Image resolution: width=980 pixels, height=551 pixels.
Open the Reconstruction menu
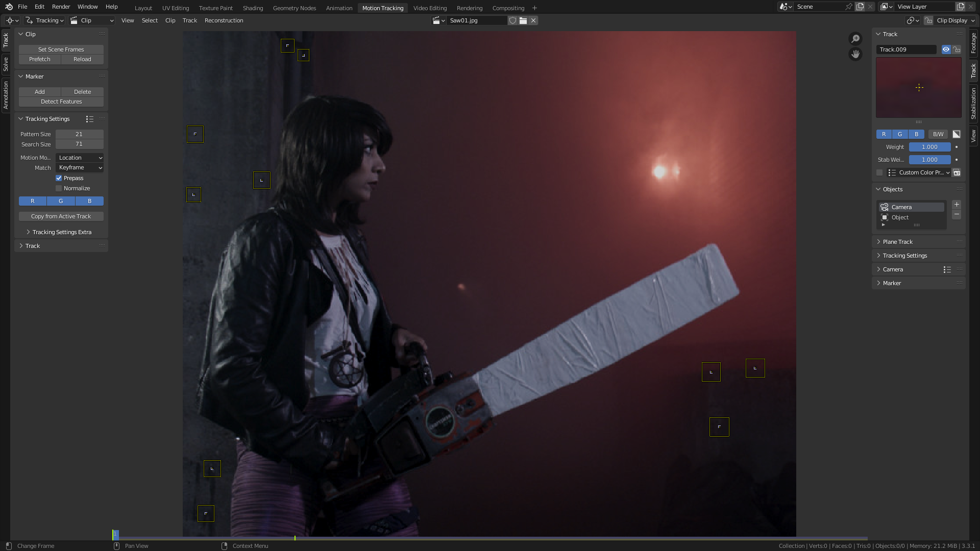[x=224, y=20]
